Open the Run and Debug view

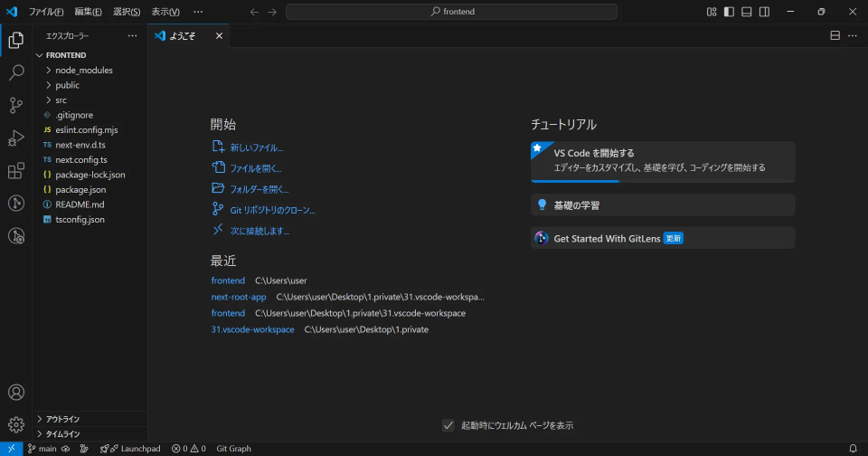pos(16,138)
